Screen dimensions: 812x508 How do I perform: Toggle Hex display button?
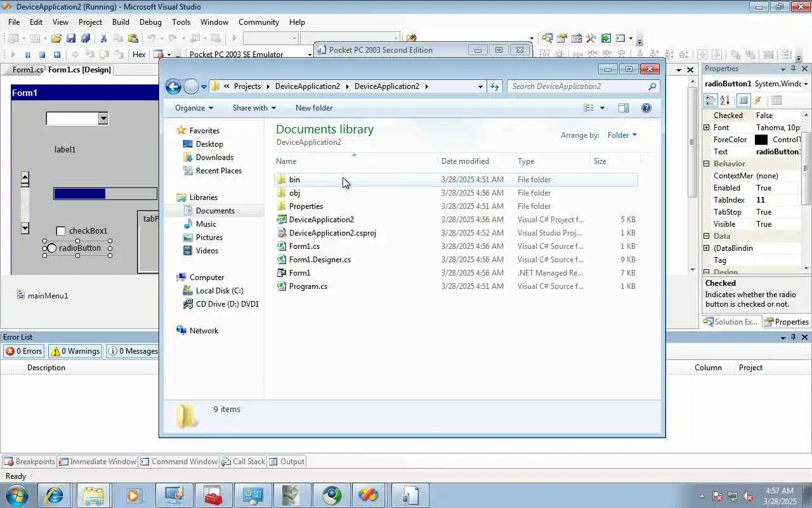coord(139,55)
